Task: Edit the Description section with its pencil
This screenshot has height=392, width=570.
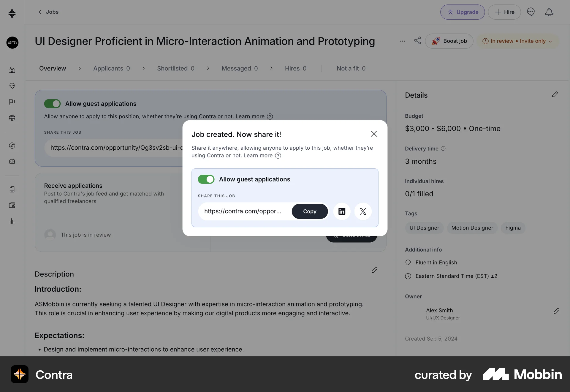Action: click(374, 270)
